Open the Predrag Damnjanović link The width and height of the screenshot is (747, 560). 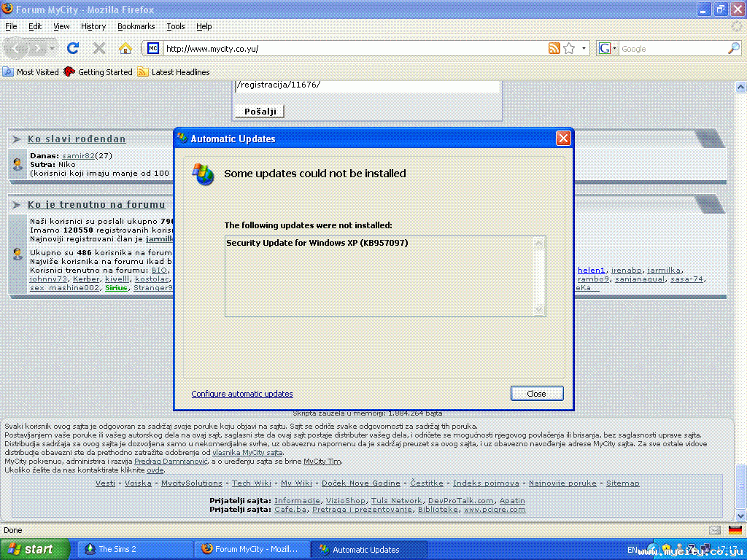(x=171, y=461)
